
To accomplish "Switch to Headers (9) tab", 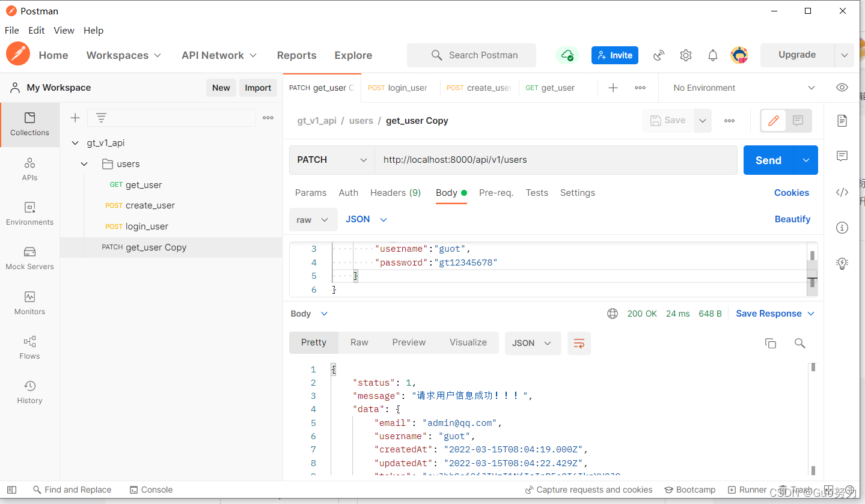I will point(396,193).
